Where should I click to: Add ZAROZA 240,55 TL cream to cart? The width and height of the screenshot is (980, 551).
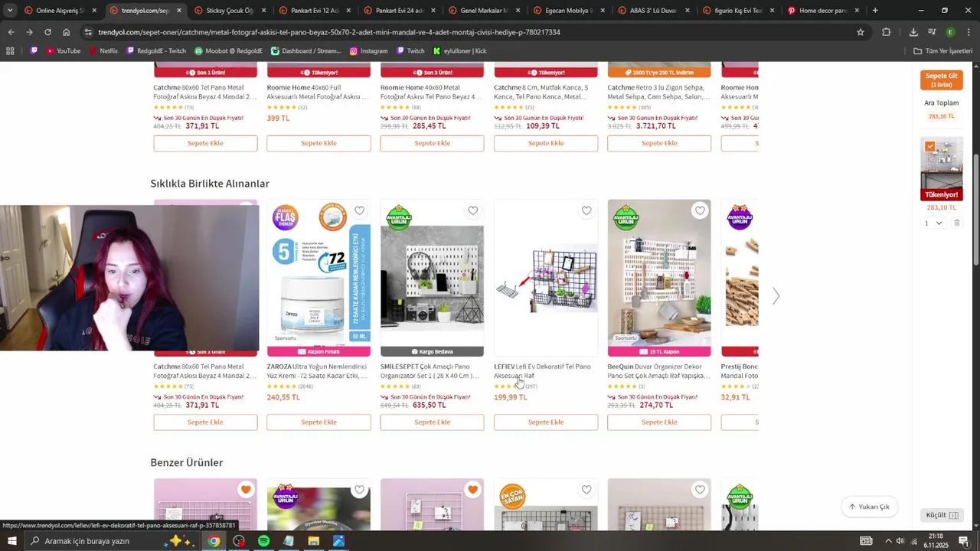pyautogui.click(x=318, y=422)
